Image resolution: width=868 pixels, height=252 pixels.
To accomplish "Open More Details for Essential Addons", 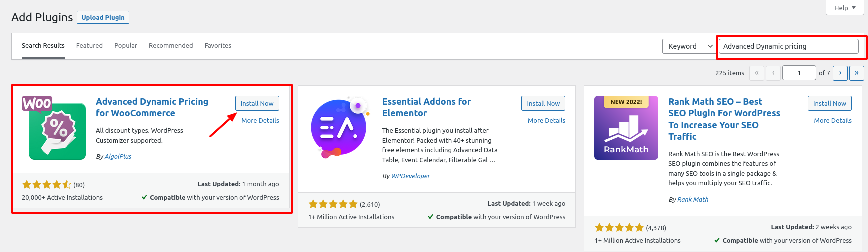I will (546, 120).
